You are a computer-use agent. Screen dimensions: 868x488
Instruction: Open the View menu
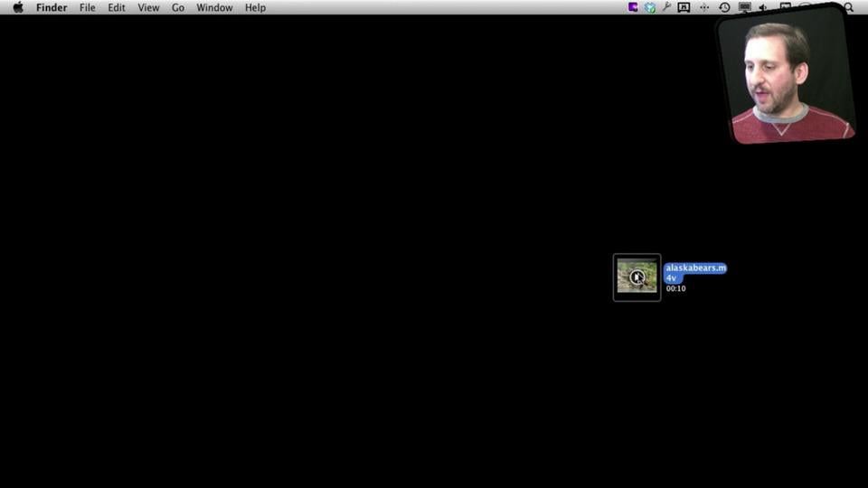[148, 8]
